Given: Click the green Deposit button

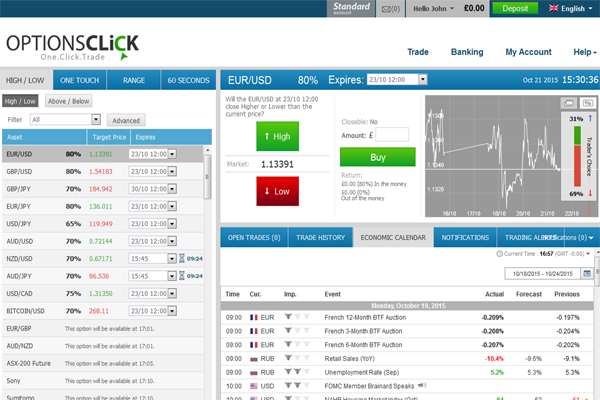Looking at the screenshot, I should point(515,8).
